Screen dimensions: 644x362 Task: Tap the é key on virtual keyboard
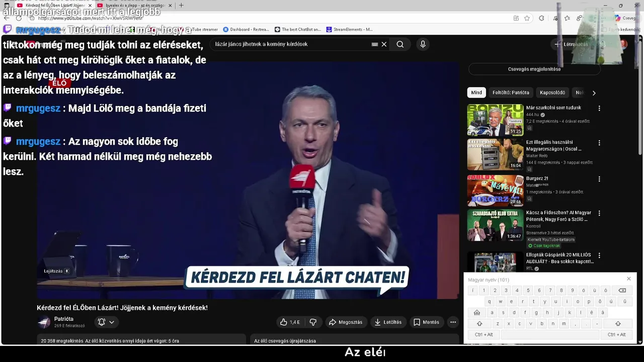(592, 313)
